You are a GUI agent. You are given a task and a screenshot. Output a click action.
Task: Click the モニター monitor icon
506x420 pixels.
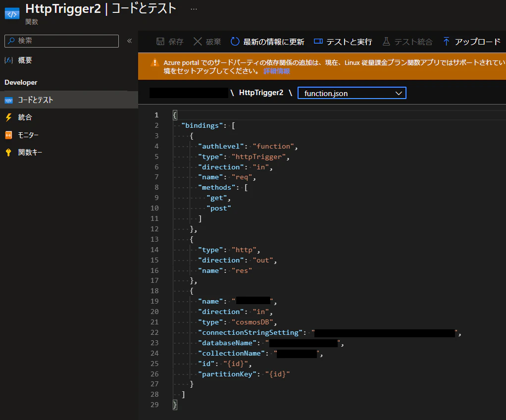[x=9, y=135]
